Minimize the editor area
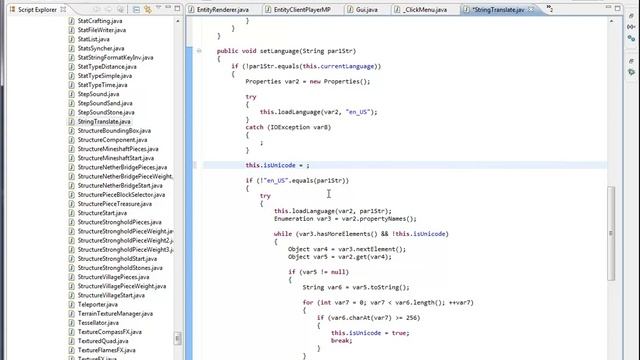This screenshot has width=640, height=360. pyautogui.click(x=608, y=8)
